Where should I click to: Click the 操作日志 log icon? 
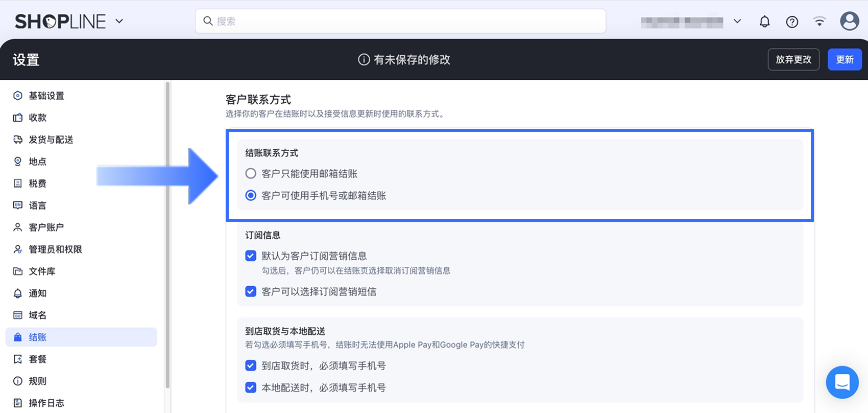(18, 403)
